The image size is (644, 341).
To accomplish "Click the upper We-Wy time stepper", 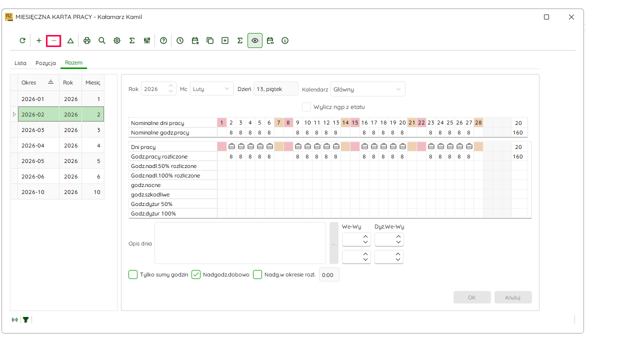I will [x=356, y=239].
